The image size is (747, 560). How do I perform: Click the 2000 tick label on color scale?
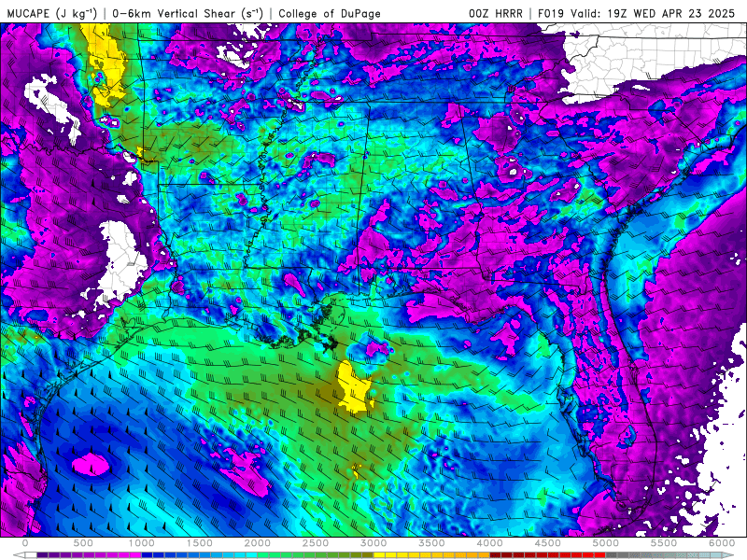[x=258, y=543]
